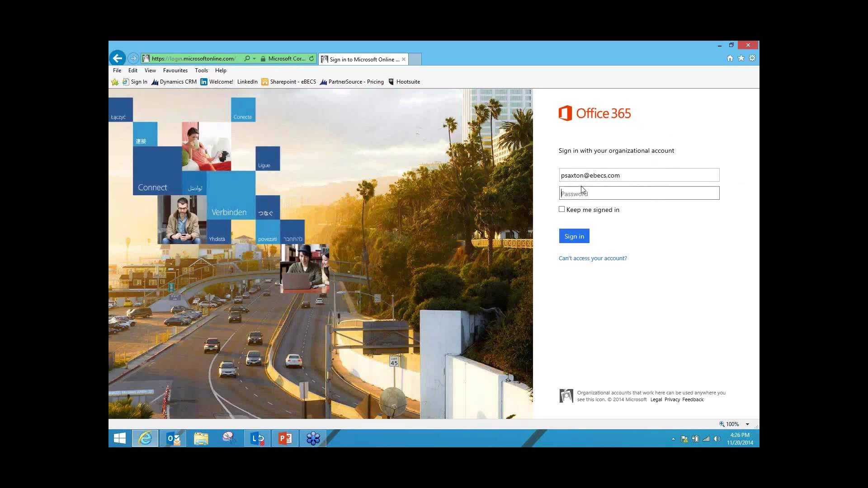Screen dimensions: 868x488
Task: Open the PartnerSource - Pricing favourite
Action: pos(352,82)
